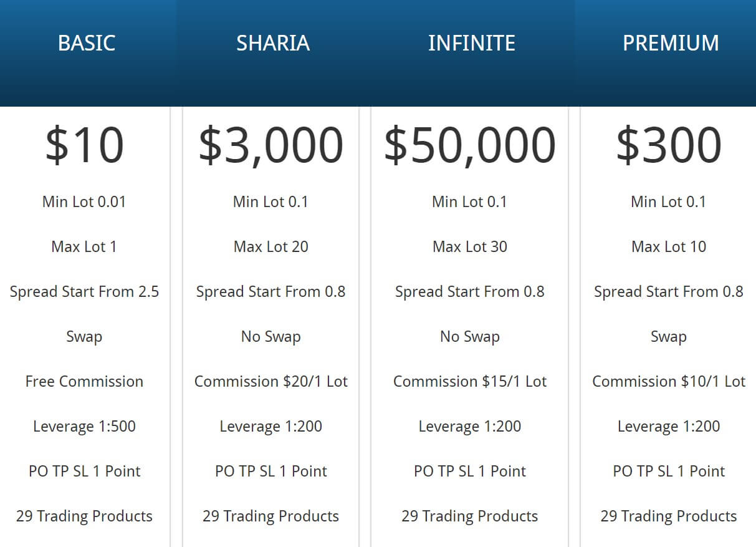The image size is (756, 547).
Task: Click the $10 minimum deposit price
Action: [x=84, y=145]
